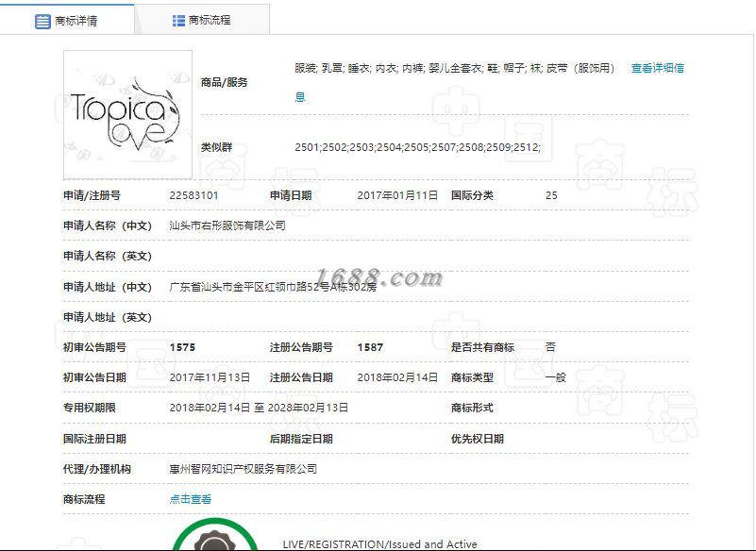Image resolution: width=756 pixels, height=551 pixels.
Task: Select application number 22583101
Action: [x=193, y=195]
